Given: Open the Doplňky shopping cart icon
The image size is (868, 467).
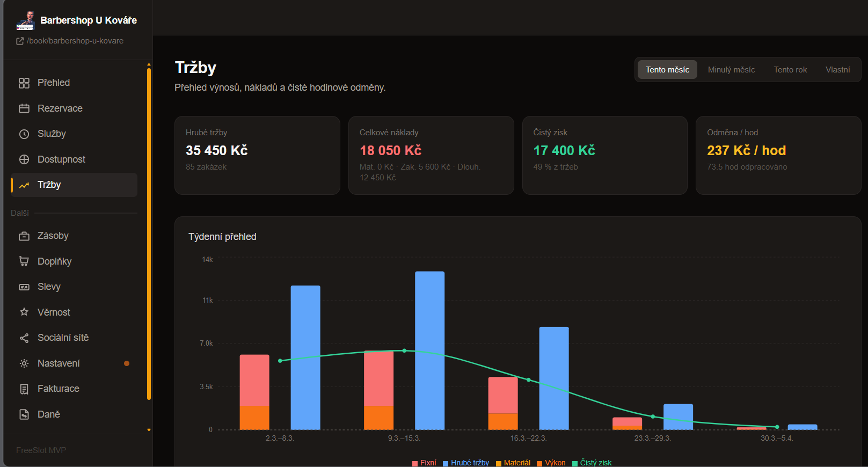Looking at the screenshot, I should (24, 261).
